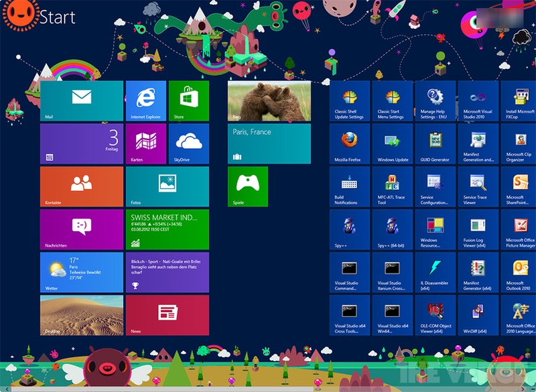Open the GUID Generator tool
This screenshot has width=536, height=392.
tap(435, 143)
